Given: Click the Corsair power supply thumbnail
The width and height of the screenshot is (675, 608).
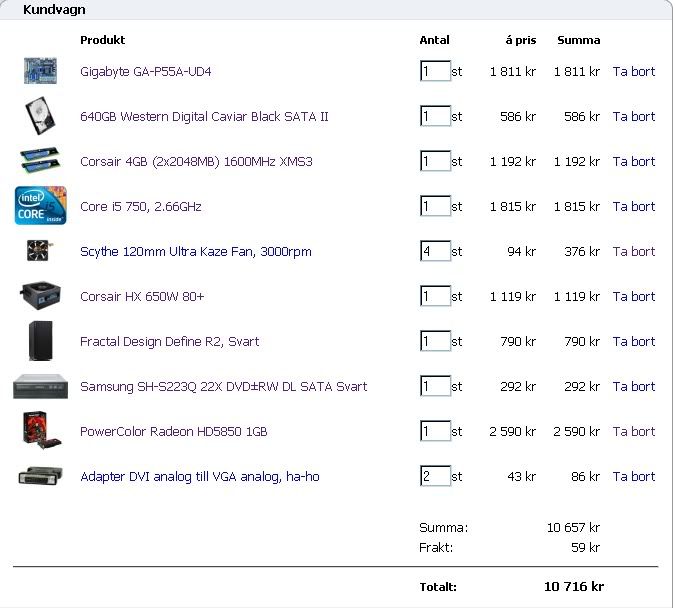Looking at the screenshot, I should click(x=41, y=296).
